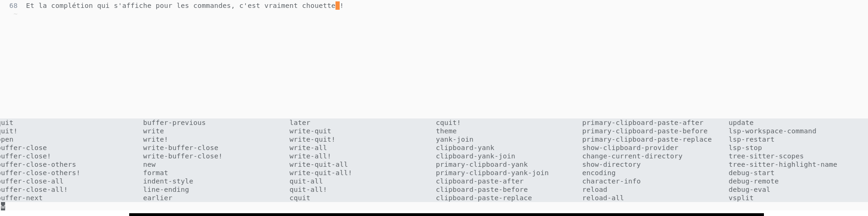
Task: Click line number 68 in the gutter
Action: click(x=13, y=6)
